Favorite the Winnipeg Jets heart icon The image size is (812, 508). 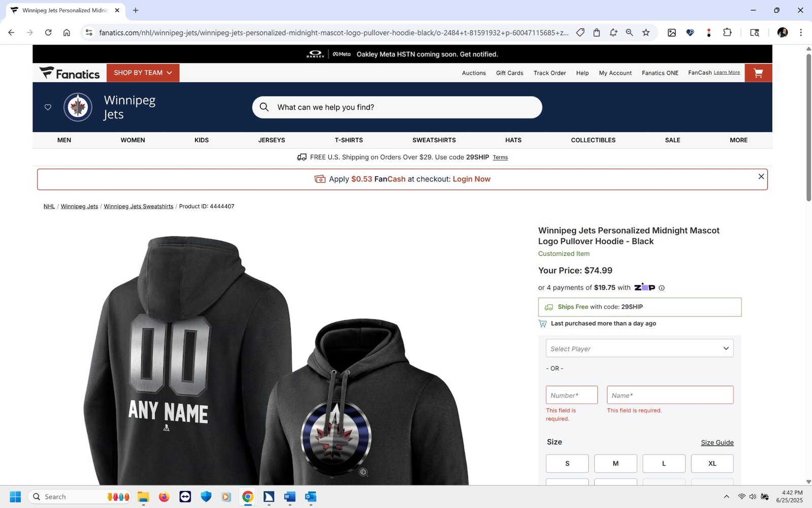tap(48, 107)
